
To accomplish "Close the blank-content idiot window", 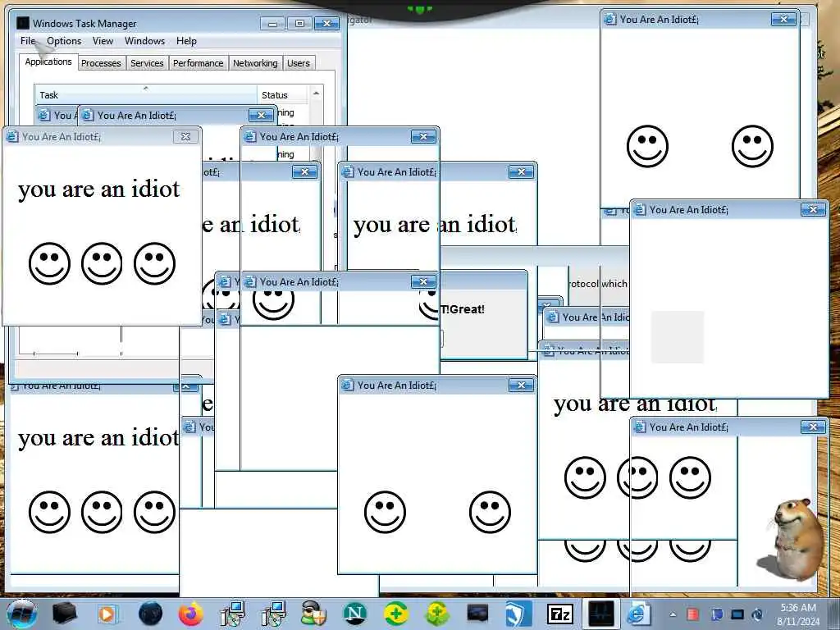I will pyautogui.click(x=813, y=210).
